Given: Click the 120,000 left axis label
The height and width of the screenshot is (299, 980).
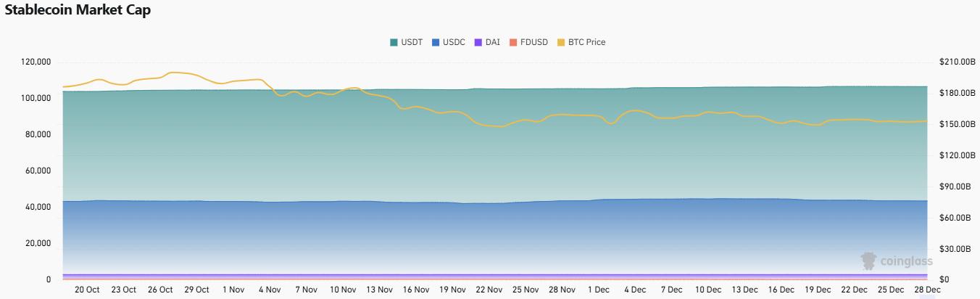Looking at the screenshot, I should point(36,62).
